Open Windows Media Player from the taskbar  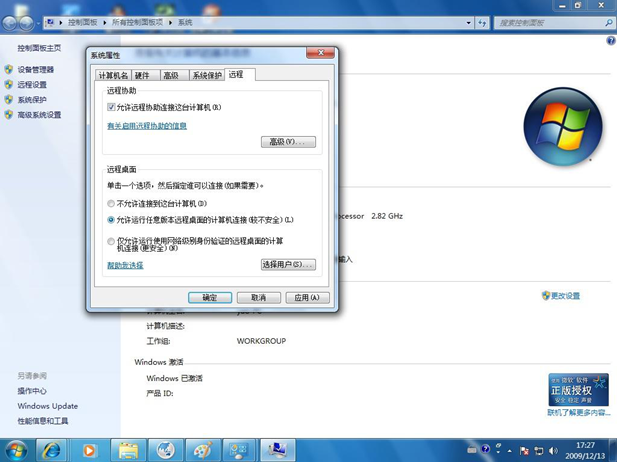pyautogui.click(x=89, y=450)
